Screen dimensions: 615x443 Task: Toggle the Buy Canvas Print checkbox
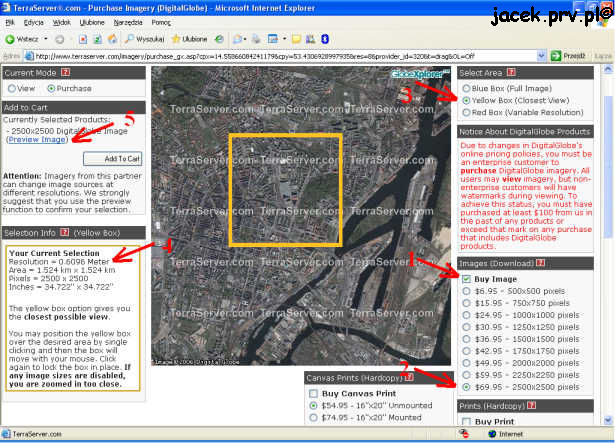[313, 393]
